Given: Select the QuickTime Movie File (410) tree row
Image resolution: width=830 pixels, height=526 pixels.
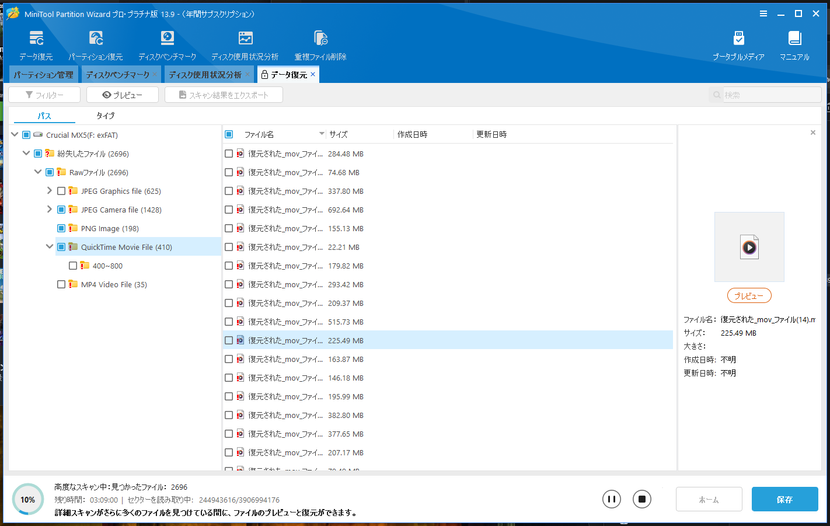Looking at the screenshot, I should (139, 247).
